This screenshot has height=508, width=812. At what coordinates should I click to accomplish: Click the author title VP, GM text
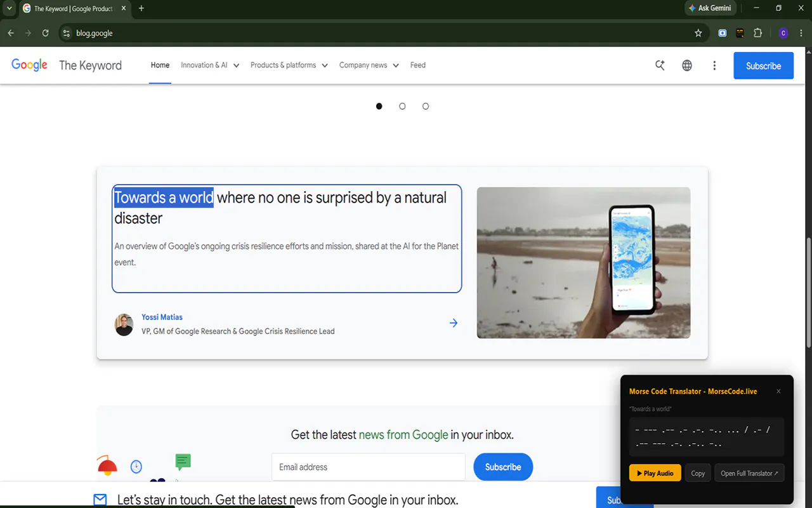pyautogui.click(x=238, y=331)
